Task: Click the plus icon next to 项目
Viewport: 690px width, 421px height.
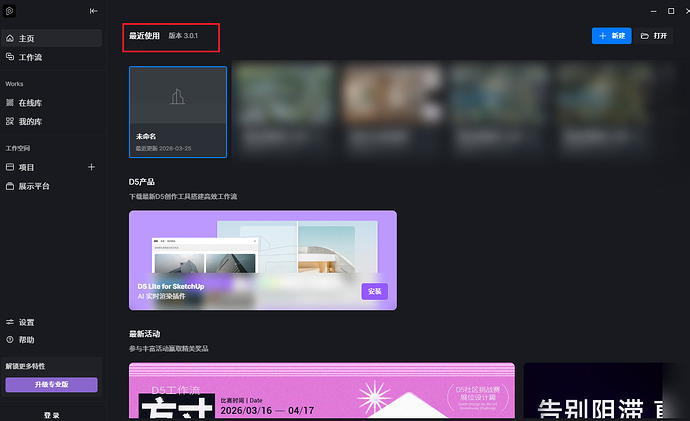Action: point(92,167)
